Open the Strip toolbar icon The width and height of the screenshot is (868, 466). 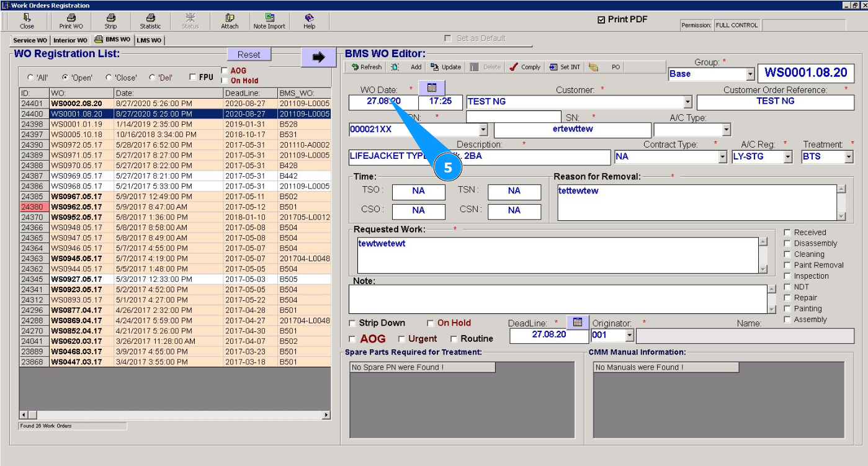110,21
